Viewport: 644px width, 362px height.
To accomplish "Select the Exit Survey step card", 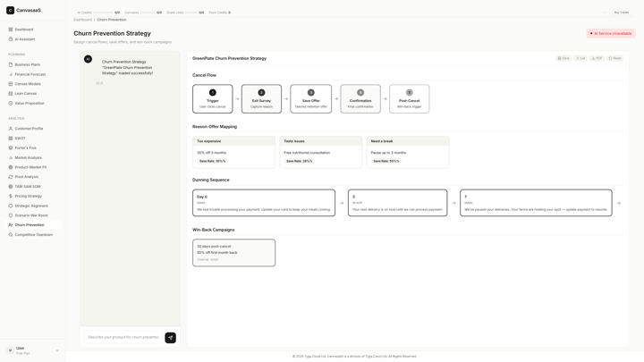I will [x=261, y=99].
